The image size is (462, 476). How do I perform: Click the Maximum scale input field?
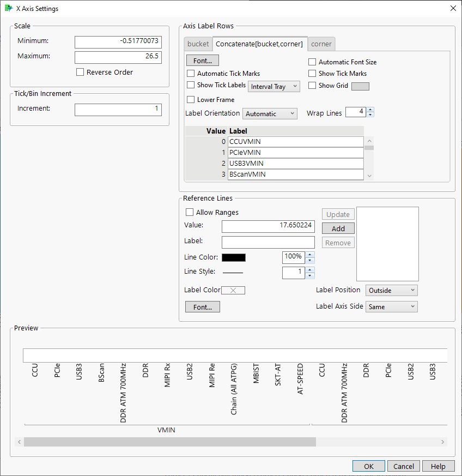coord(118,57)
